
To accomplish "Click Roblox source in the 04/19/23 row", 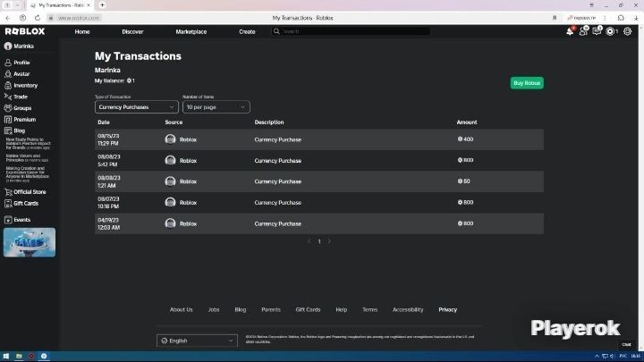I will click(x=188, y=223).
